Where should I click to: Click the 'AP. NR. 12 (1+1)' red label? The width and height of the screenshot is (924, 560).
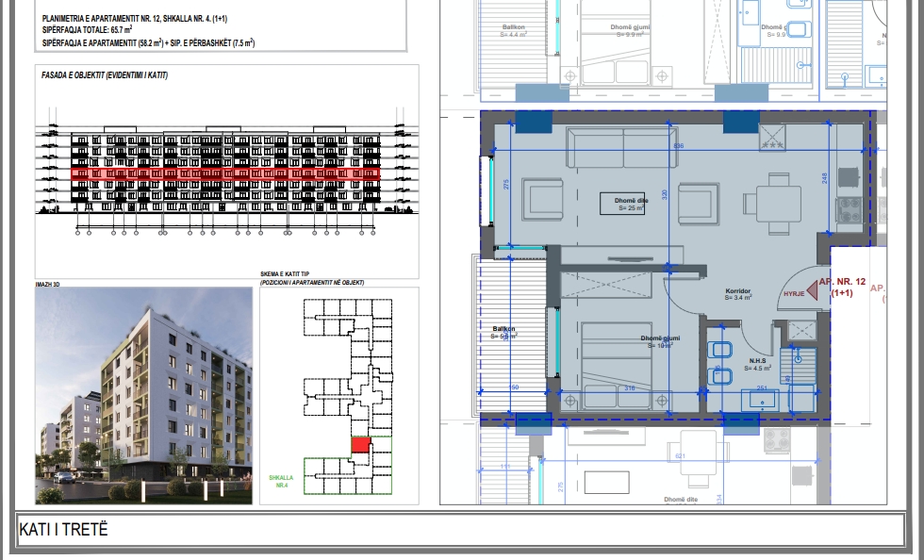[842, 288]
